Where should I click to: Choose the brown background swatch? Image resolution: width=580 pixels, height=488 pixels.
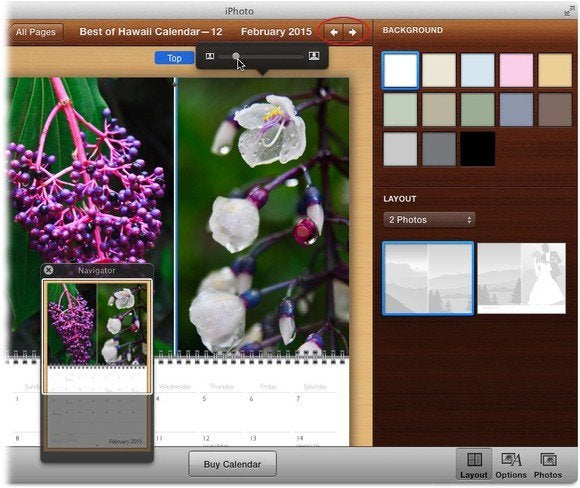point(555,110)
